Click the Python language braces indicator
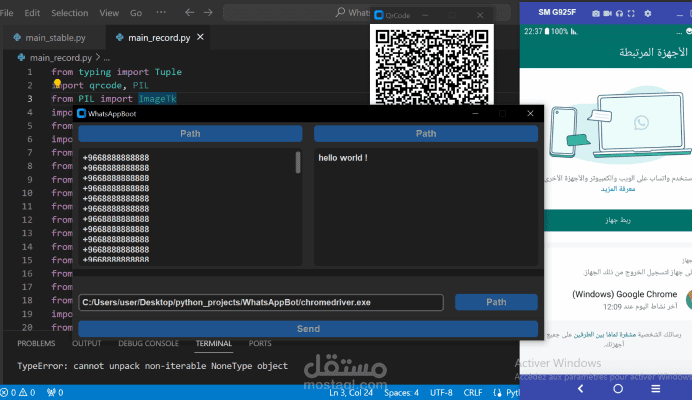 (x=497, y=392)
